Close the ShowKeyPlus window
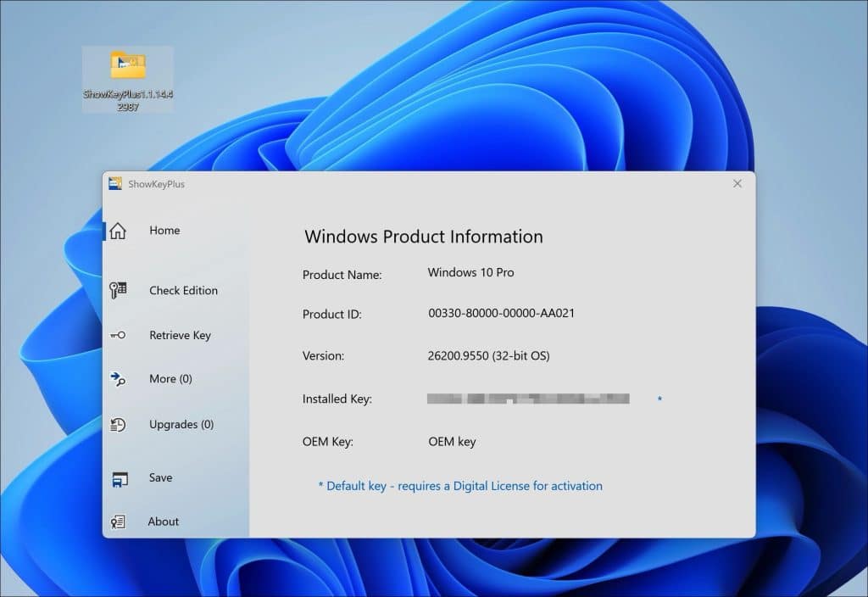 [x=737, y=184]
